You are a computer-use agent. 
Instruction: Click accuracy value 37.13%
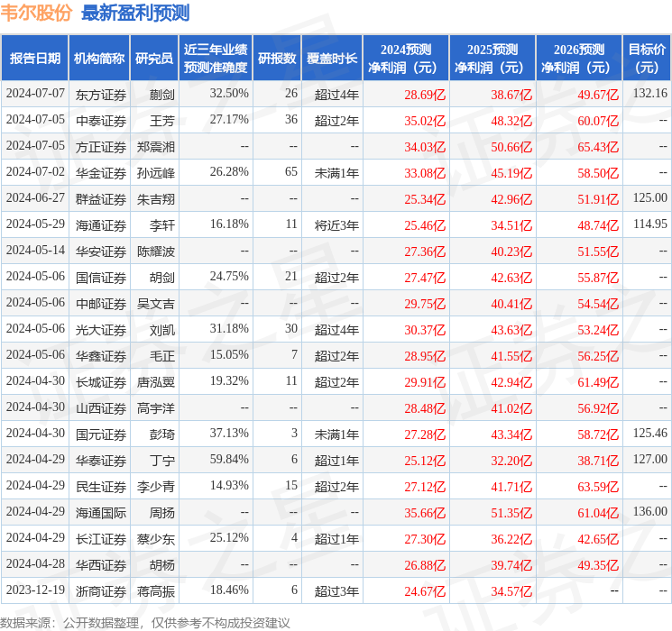coord(229,433)
